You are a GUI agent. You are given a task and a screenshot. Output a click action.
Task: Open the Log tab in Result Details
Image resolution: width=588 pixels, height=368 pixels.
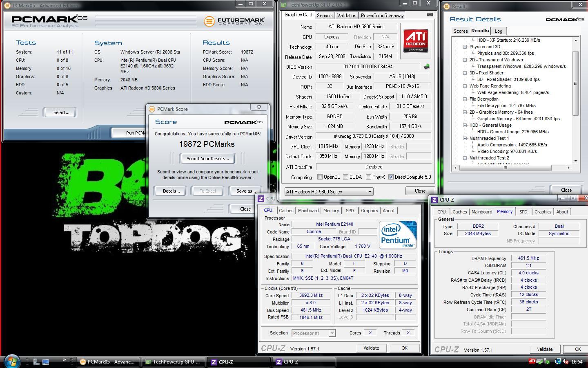click(x=498, y=31)
